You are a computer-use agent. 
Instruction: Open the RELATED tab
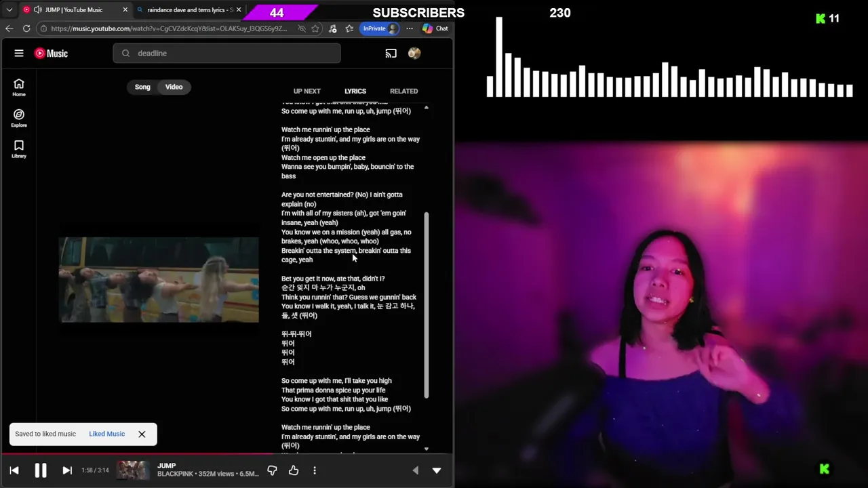click(403, 91)
